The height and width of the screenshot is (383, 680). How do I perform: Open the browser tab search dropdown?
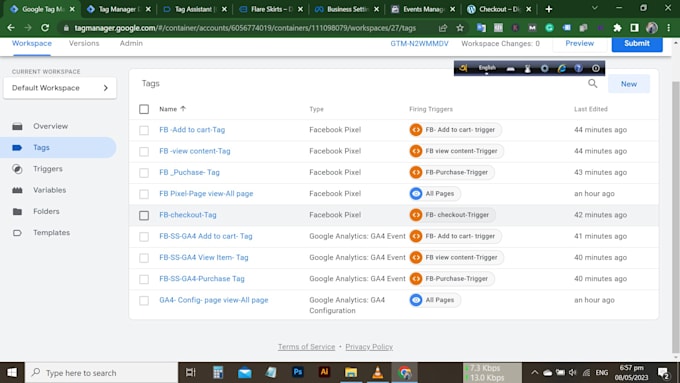(x=595, y=9)
